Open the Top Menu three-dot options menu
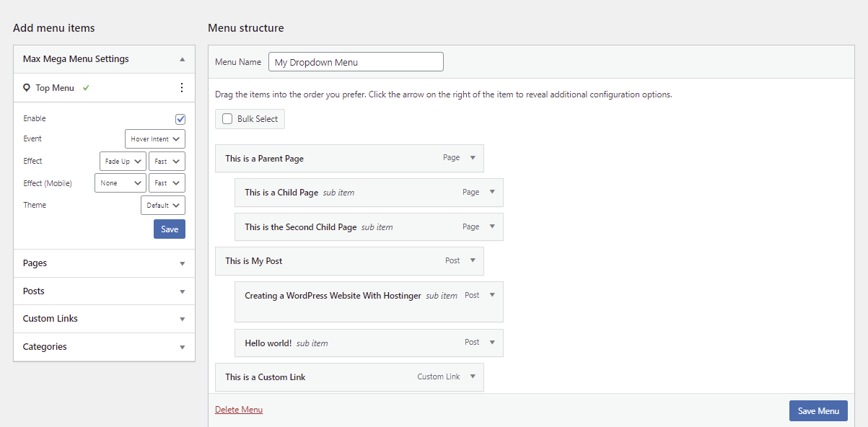868x427 pixels. [183, 87]
